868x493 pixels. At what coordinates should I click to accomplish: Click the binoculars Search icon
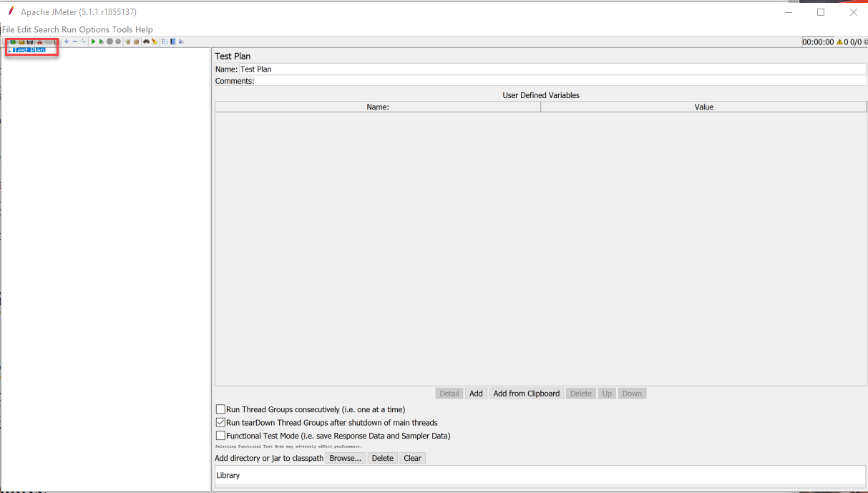[x=146, y=42]
